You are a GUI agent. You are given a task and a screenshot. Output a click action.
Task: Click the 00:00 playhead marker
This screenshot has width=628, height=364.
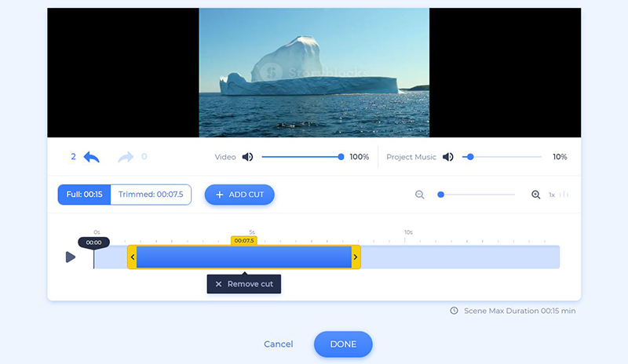[x=93, y=242]
